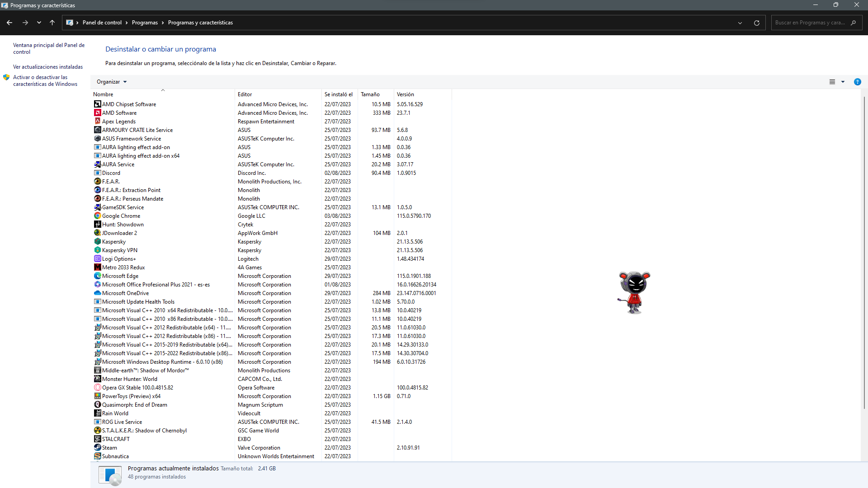The width and height of the screenshot is (868, 488).
Task: Open Ver actualizaciones instaladas link
Action: pos(48,67)
